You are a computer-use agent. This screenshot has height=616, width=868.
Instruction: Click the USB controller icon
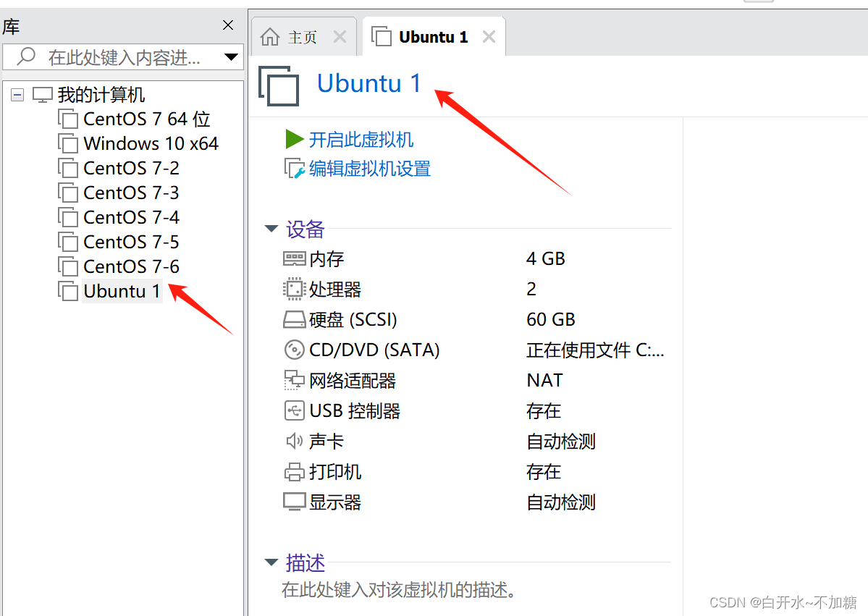point(294,410)
